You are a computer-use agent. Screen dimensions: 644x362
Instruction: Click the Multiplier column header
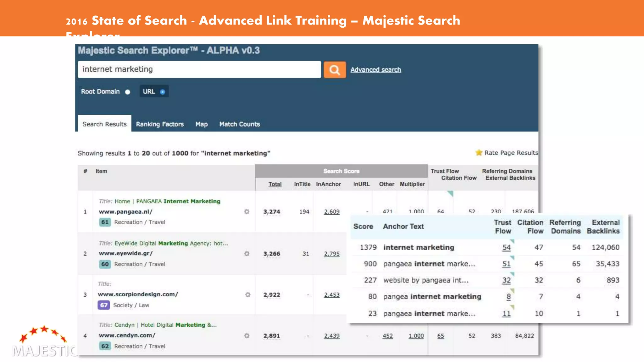pos(412,184)
